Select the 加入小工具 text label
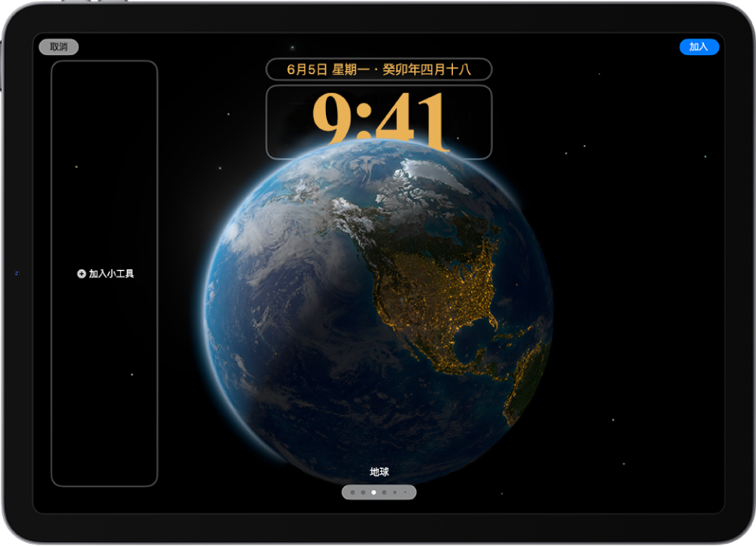Viewport: 756px width, 546px height. click(111, 274)
